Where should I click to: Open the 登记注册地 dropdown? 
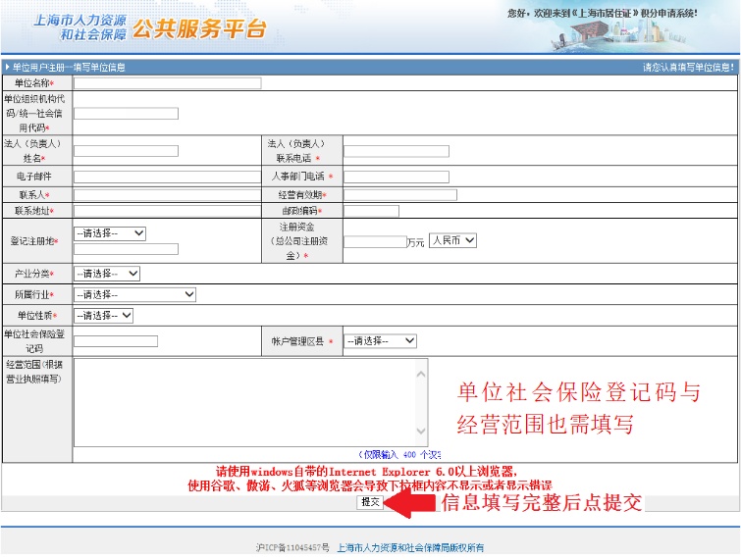[x=110, y=233]
